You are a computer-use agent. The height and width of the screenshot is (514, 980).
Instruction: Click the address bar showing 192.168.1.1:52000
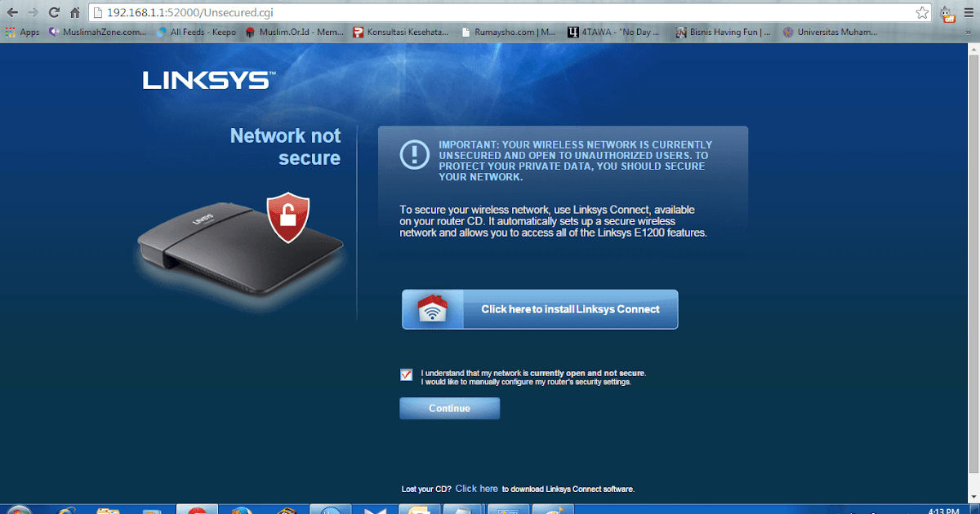(510, 12)
